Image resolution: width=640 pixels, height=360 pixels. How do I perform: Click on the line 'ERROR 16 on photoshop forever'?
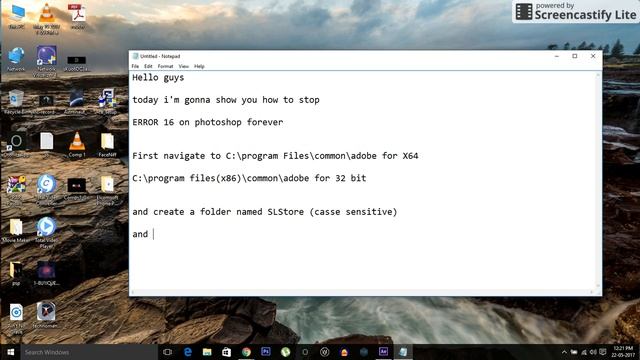pos(207,122)
